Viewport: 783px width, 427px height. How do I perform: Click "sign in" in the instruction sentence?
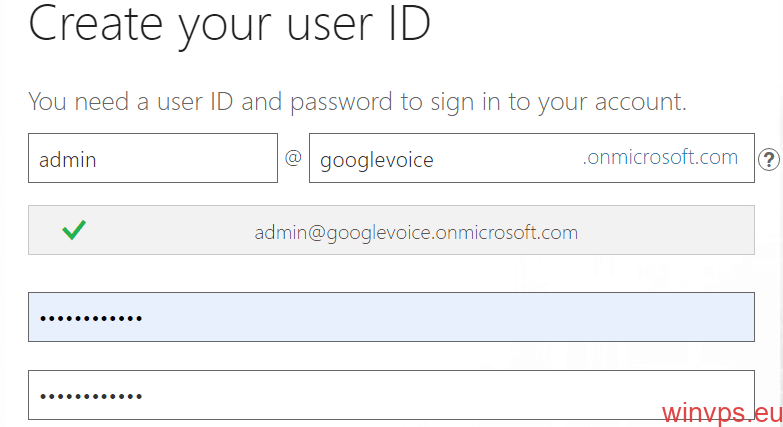point(477,102)
